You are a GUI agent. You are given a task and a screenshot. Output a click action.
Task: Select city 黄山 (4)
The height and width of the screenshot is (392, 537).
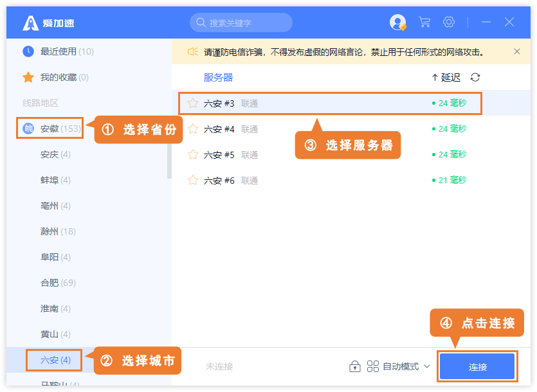point(55,334)
